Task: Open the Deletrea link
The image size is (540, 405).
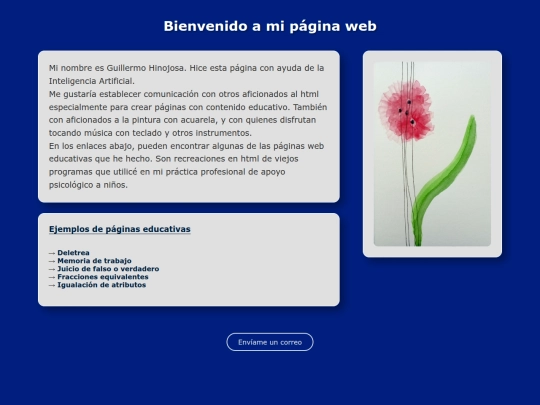Action: (x=73, y=253)
